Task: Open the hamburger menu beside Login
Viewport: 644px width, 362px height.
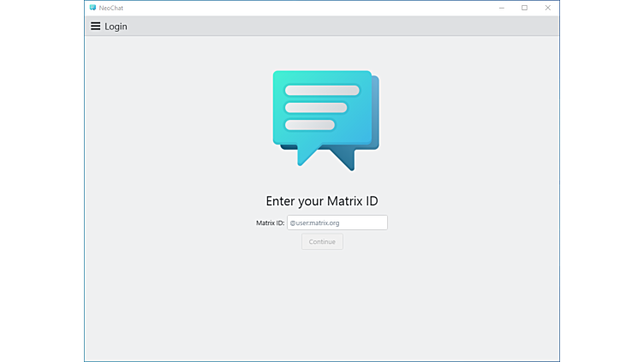Action: [x=96, y=27]
